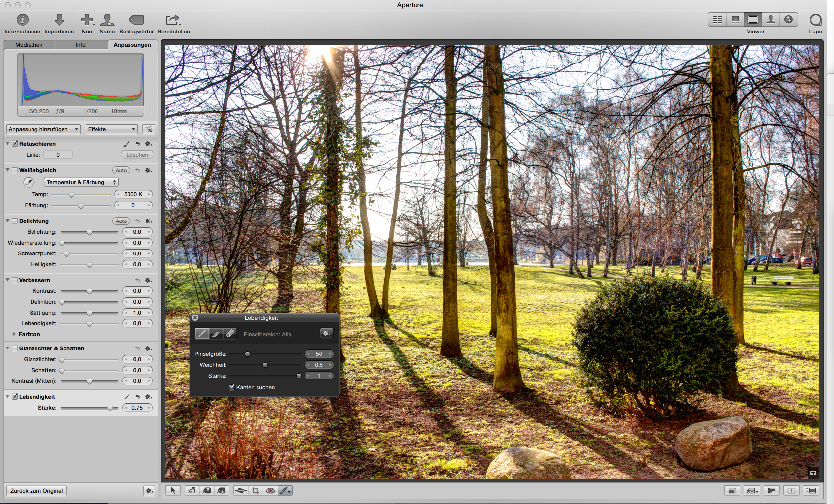Click the Name person icon
Image resolution: width=834 pixels, height=504 pixels.
point(107,20)
